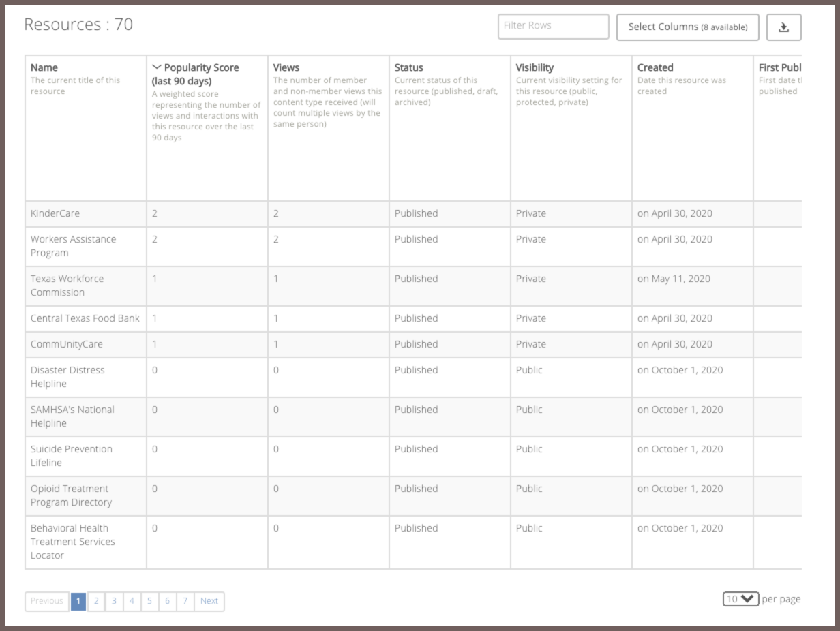Select Disaster Distress Helpline entry
This screenshot has width=840, height=631.
coord(67,377)
